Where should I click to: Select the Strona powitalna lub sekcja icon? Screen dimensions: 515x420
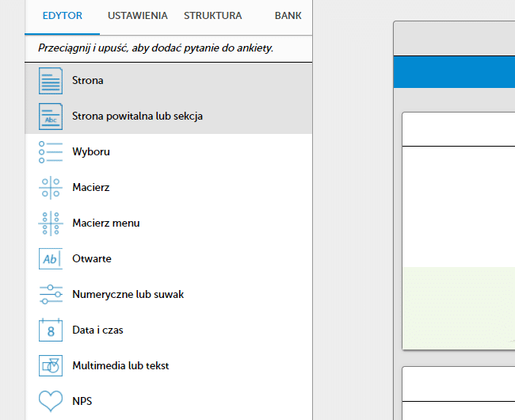(51, 116)
